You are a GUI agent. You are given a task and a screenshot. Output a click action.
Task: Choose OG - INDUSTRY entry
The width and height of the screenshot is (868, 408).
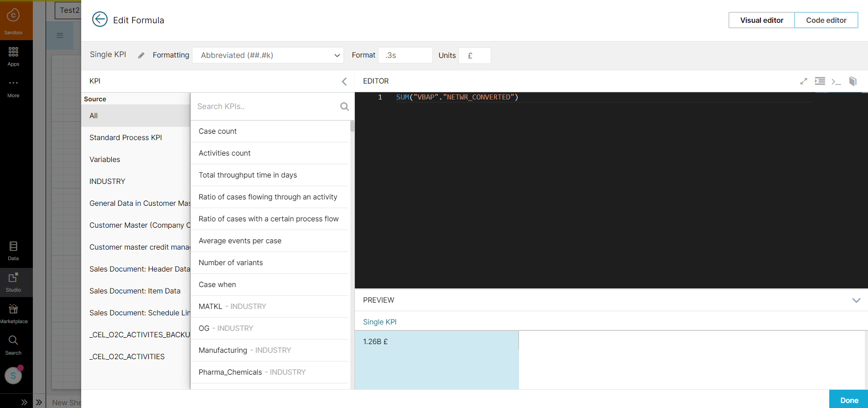pos(270,328)
